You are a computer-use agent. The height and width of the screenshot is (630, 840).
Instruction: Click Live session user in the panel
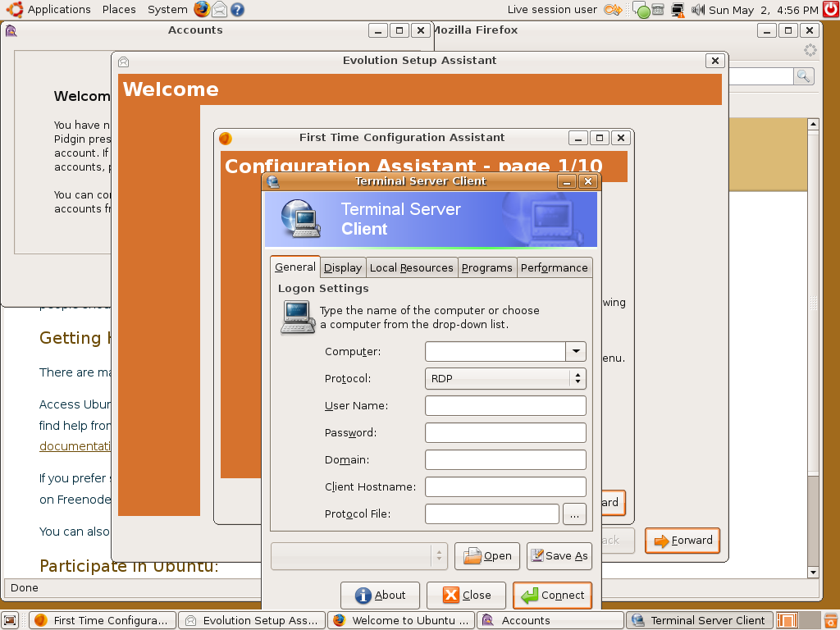coord(552,9)
